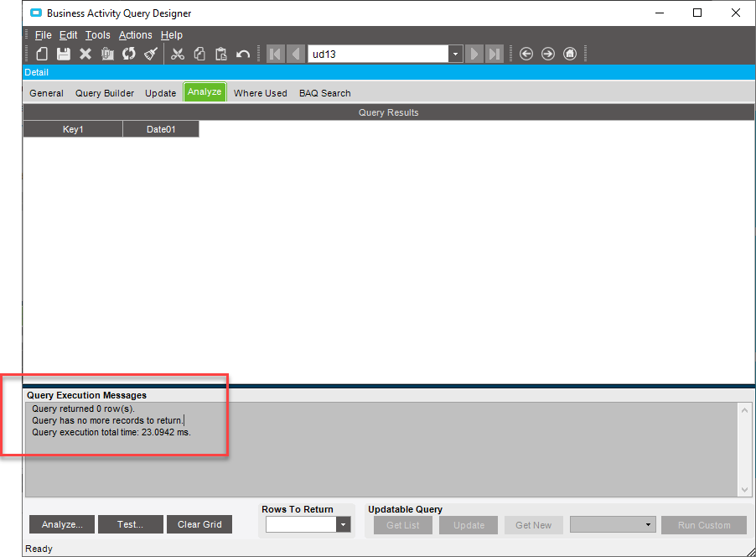Click the circled Home icon
The height and width of the screenshot is (557, 756).
pos(570,54)
